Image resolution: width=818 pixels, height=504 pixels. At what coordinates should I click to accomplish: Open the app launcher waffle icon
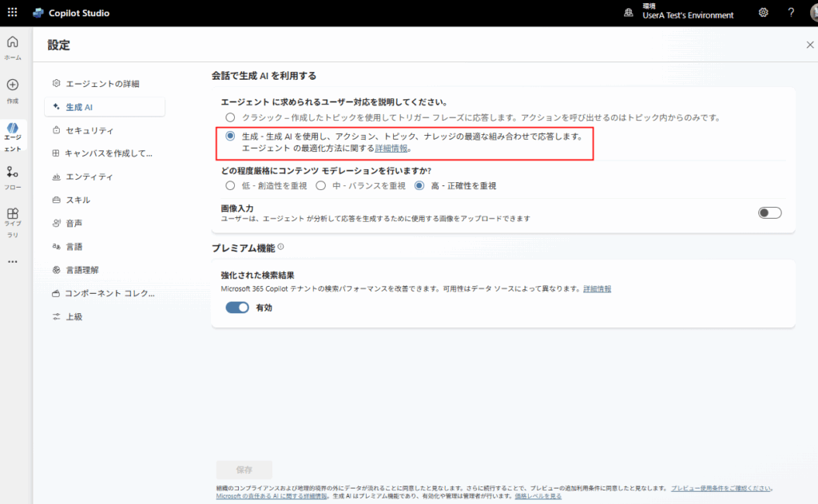coord(13,13)
